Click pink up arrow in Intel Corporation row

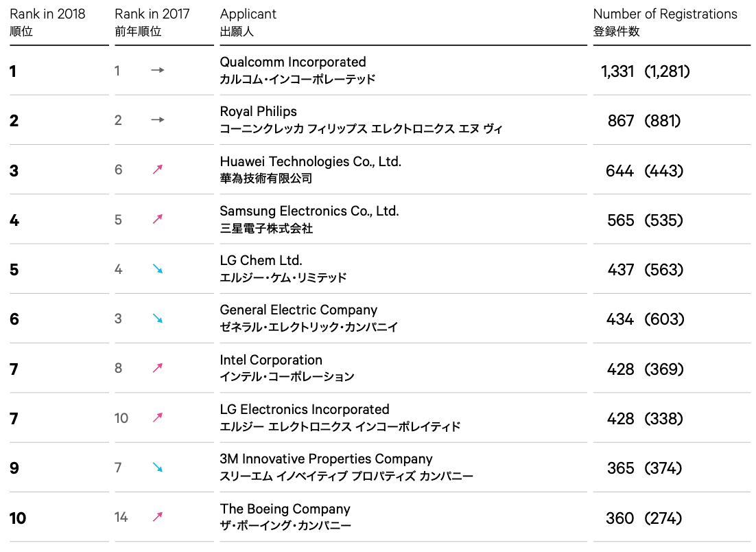tap(158, 369)
